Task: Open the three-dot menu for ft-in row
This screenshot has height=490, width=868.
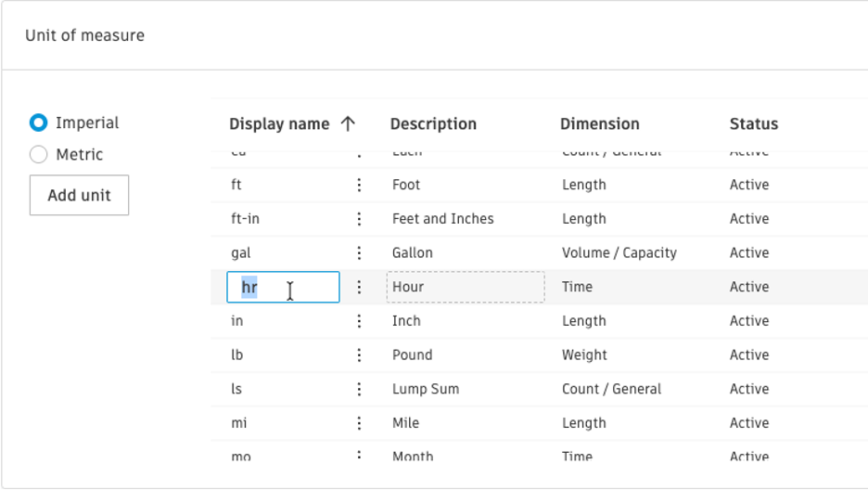Action: pyautogui.click(x=359, y=219)
